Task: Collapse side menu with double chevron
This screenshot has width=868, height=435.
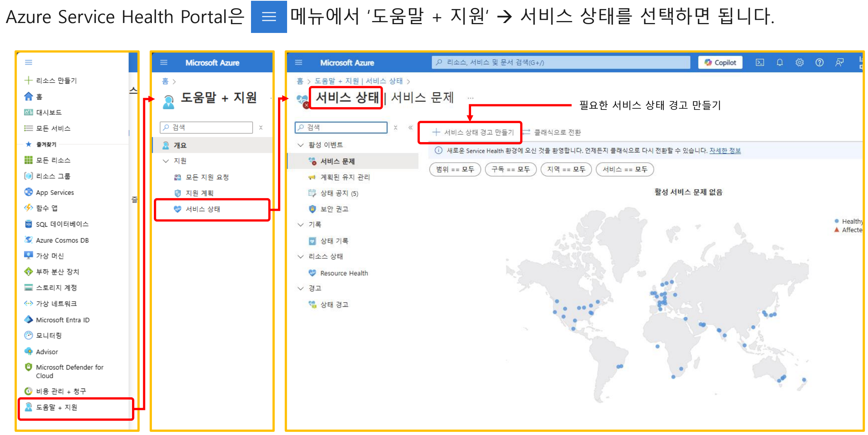Action: pyautogui.click(x=410, y=127)
